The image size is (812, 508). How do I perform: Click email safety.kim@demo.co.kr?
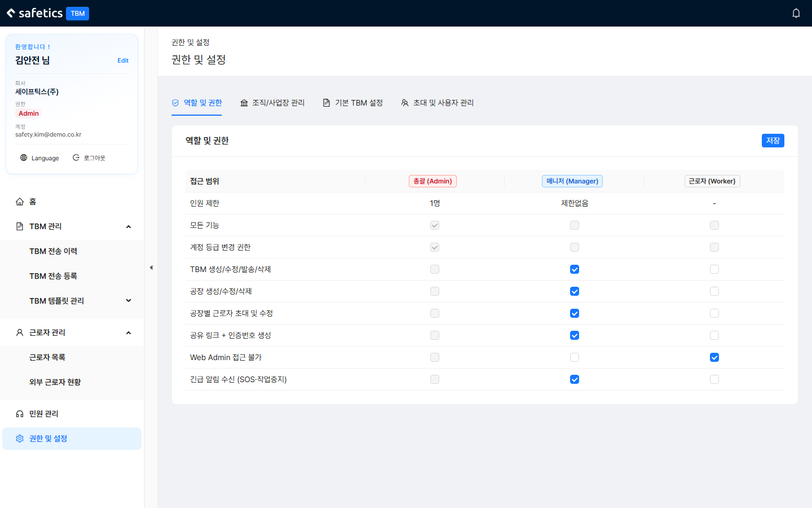[48, 134]
